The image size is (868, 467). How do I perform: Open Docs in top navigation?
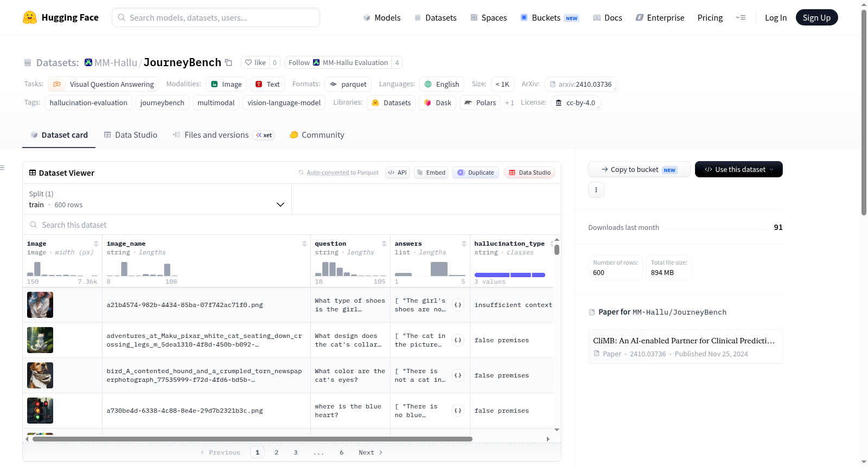tap(607, 17)
